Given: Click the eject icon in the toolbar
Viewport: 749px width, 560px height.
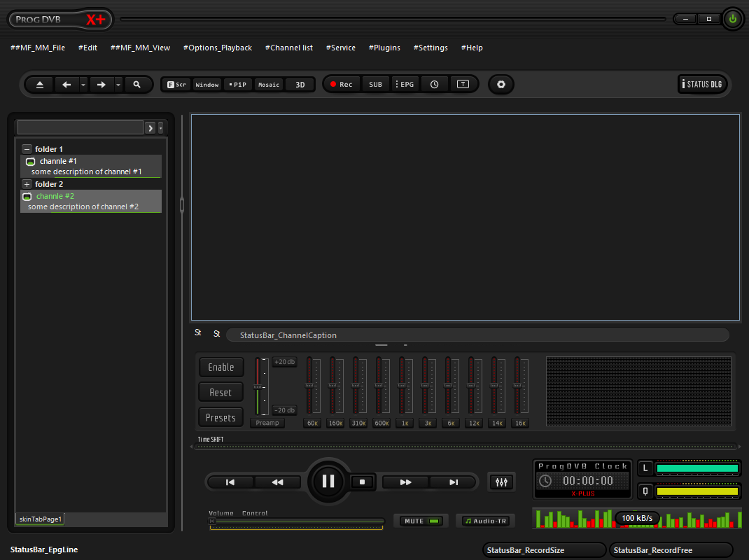Looking at the screenshot, I should tap(40, 85).
